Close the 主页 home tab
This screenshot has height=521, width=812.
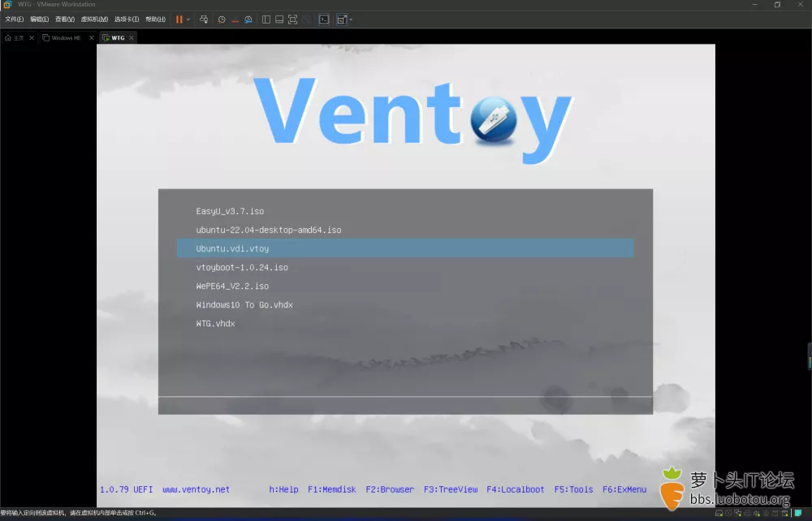coord(32,38)
